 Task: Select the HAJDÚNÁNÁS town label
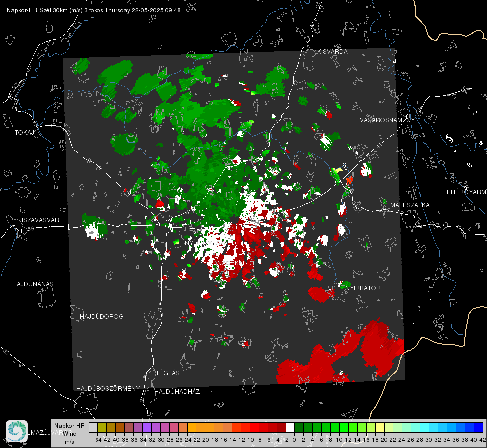coord(33,284)
